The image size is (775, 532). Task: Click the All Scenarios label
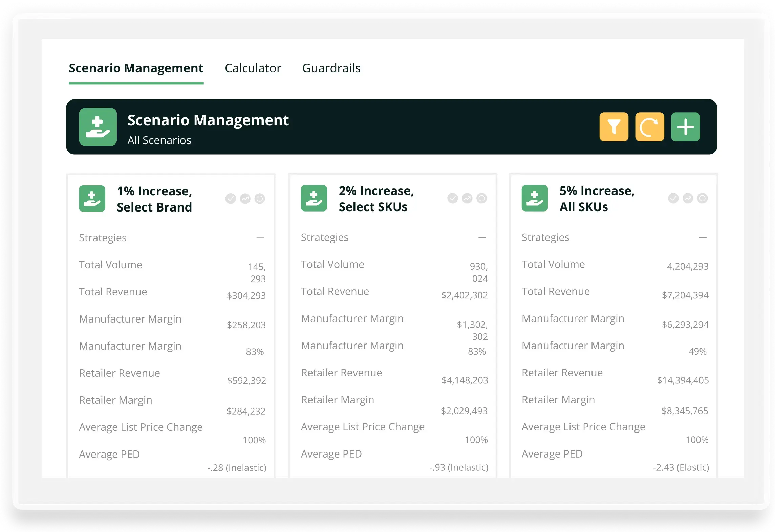[159, 140]
